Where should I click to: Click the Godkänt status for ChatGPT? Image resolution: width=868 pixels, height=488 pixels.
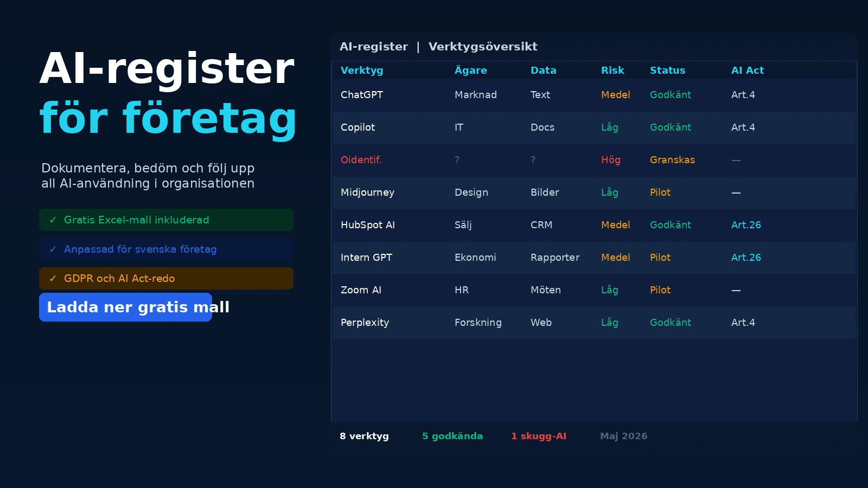point(671,95)
